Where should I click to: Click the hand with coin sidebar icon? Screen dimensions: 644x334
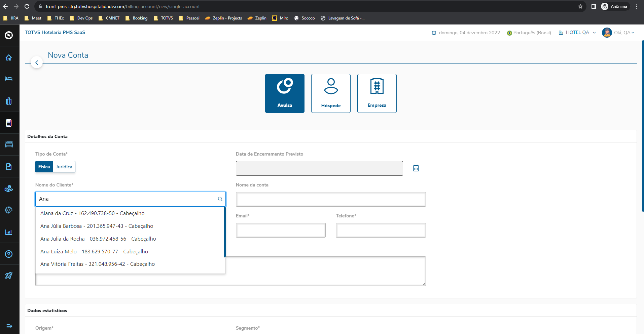coord(9,189)
